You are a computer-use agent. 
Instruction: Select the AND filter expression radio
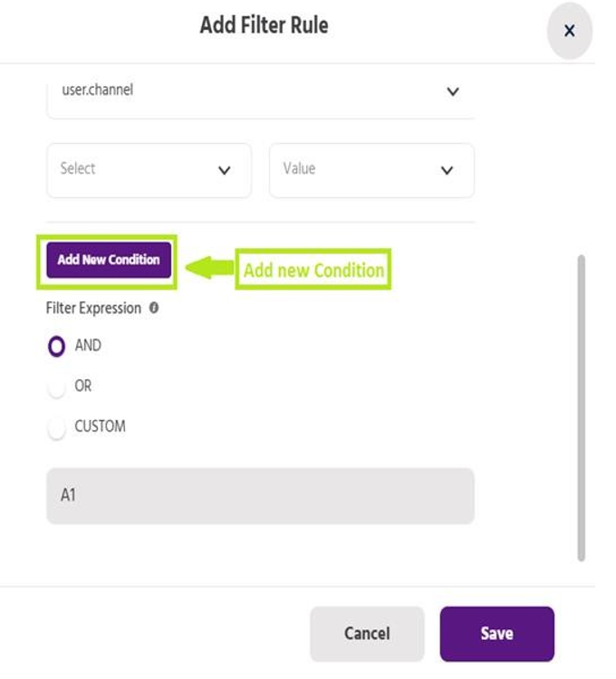[x=57, y=346]
